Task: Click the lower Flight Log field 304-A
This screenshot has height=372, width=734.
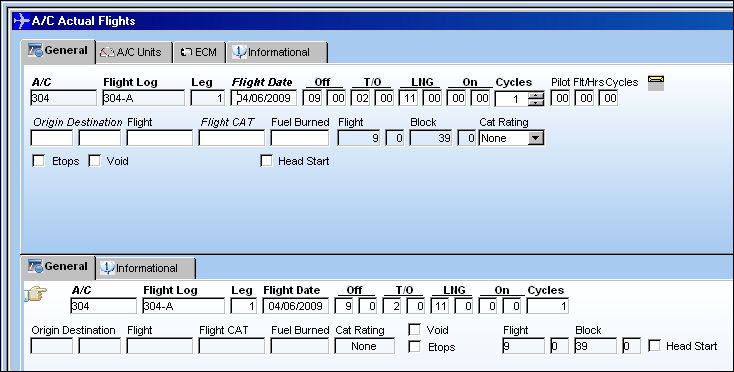Action: pos(184,306)
